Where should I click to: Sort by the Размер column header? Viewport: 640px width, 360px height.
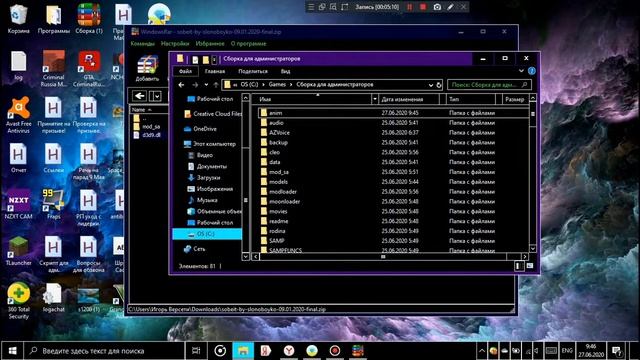coord(515,99)
